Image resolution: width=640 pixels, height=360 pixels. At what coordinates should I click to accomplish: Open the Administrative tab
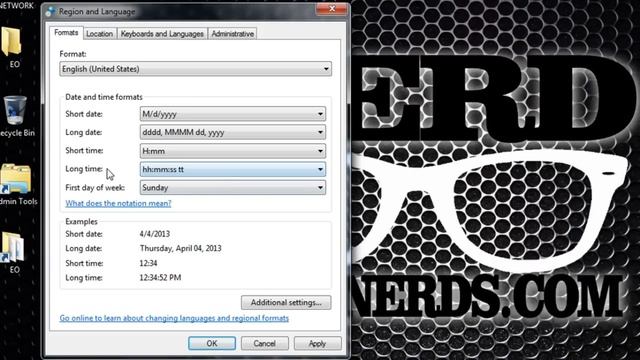coord(233,34)
